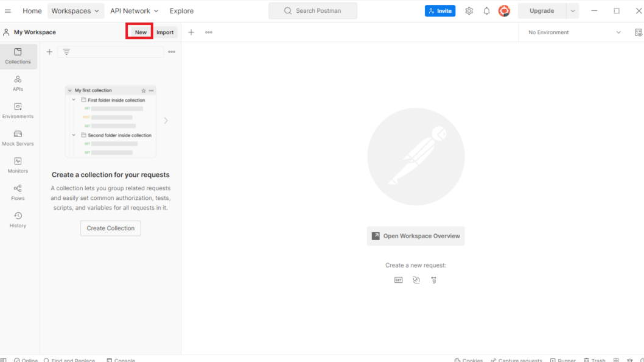This screenshot has height=362, width=644.
Task: Click the Create Collection button
Action: coord(111,229)
